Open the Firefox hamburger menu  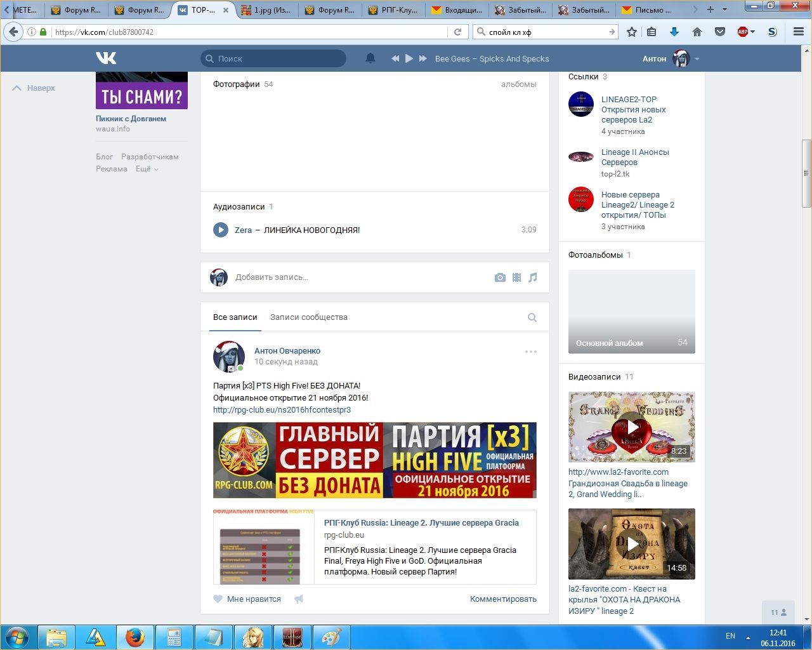click(x=799, y=32)
